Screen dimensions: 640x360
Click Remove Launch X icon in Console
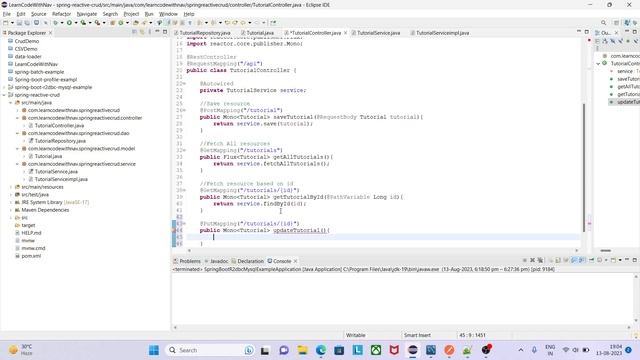pos(532,260)
